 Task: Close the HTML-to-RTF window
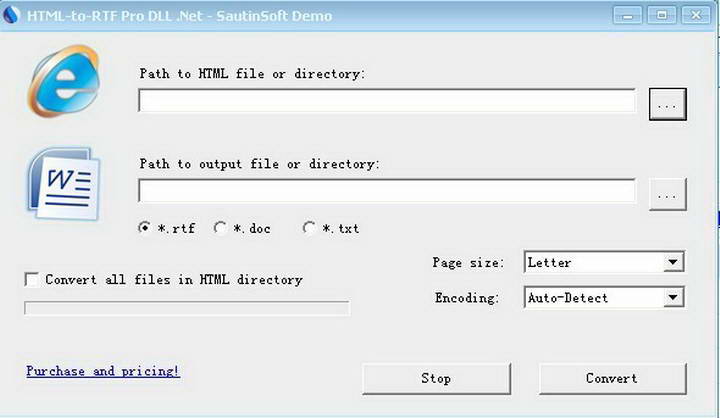(696, 15)
